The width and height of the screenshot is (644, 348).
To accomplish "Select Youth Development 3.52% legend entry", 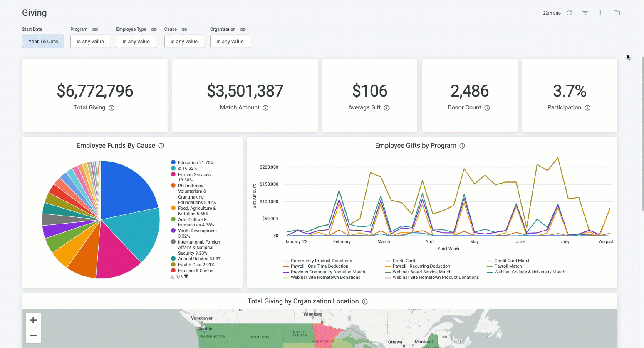I will pyautogui.click(x=194, y=234).
